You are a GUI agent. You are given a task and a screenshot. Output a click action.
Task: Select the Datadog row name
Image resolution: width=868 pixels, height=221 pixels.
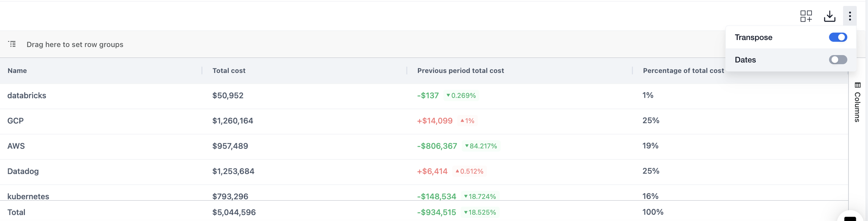point(23,171)
